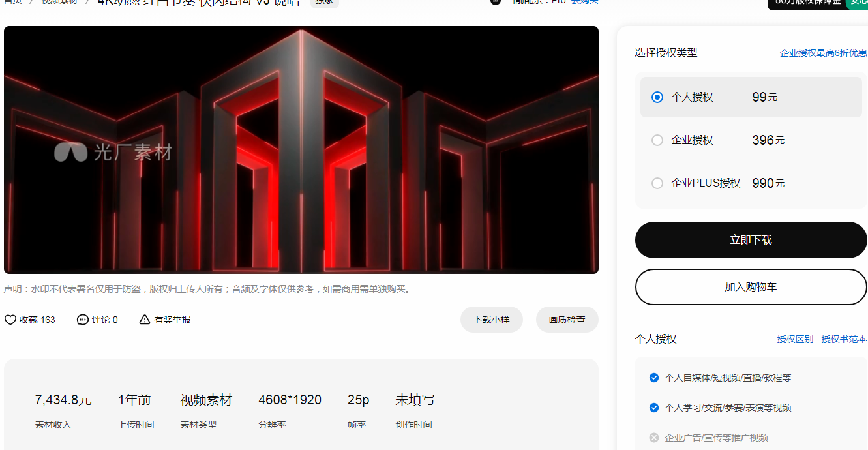The image size is (868, 450).
Task: Click check icon beside 个人学习/交流/参赛/表演等视频
Action: 654,408
